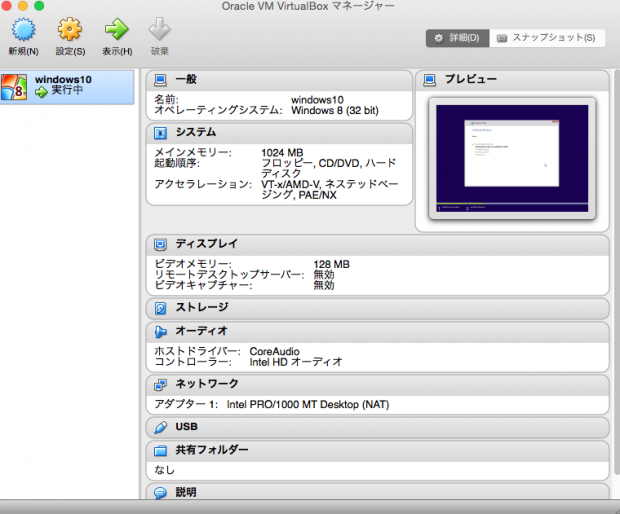This screenshot has width=620, height=514.
Task: Switch to Details (詳細) view tab
Action: point(457,38)
